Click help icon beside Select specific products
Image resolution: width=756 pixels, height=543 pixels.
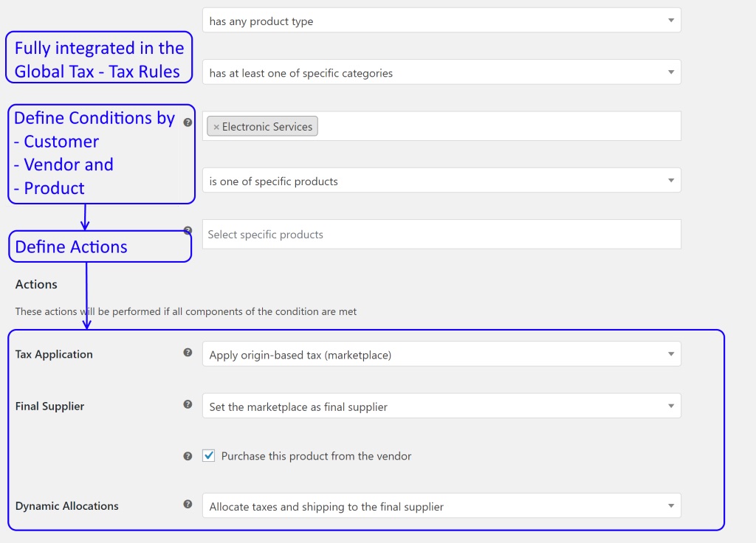click(x=188, y=230)
